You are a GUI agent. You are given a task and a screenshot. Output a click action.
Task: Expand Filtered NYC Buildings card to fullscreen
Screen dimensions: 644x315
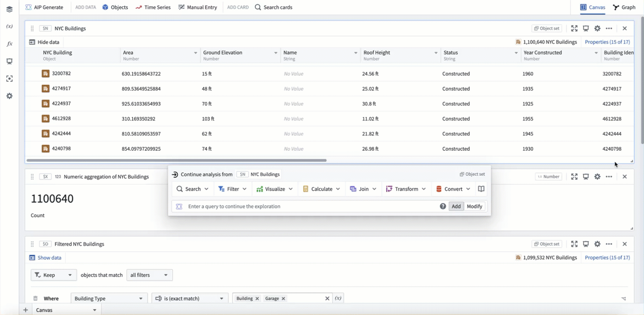coord(574,244)
